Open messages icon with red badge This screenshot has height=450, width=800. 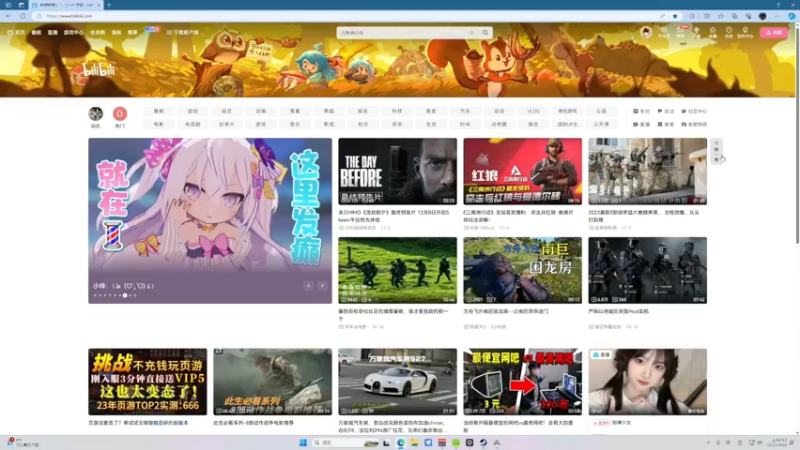point(681,33)
